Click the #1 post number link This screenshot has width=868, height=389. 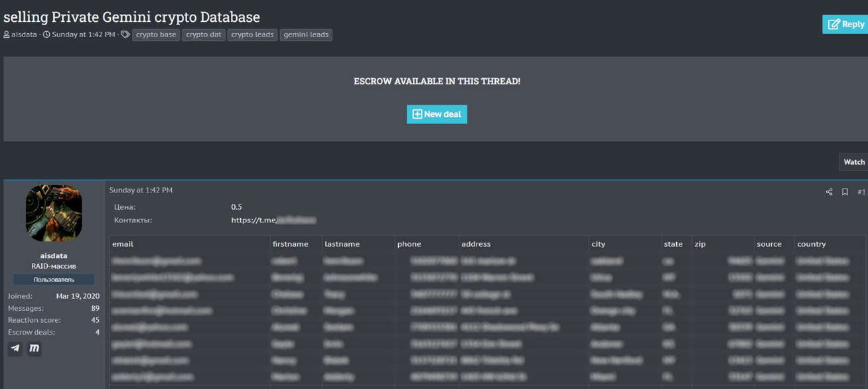pos(861,192)
